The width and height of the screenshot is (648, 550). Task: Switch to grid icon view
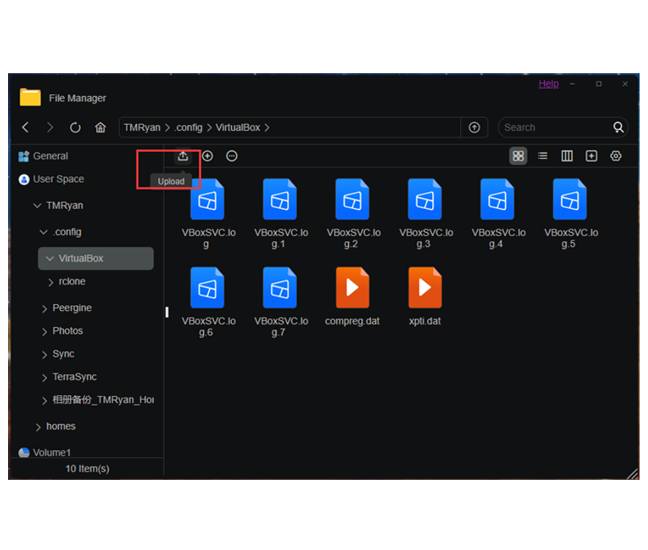pos(518,156)
